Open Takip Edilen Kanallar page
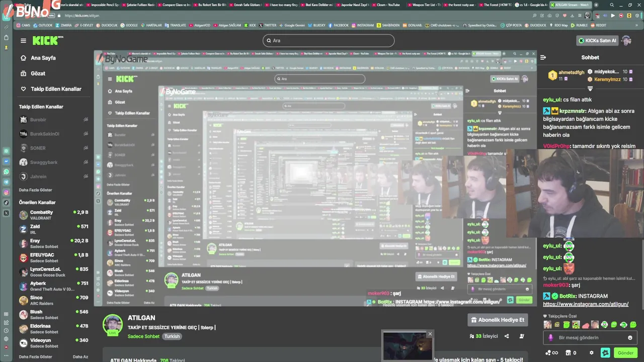Viewport: 644px width, 362px height. [51, 89]
